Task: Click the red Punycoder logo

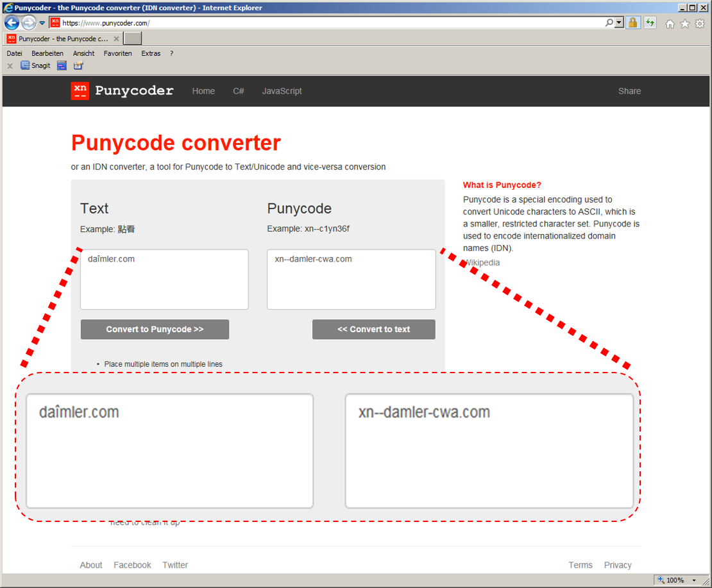Action: [80, 91]
